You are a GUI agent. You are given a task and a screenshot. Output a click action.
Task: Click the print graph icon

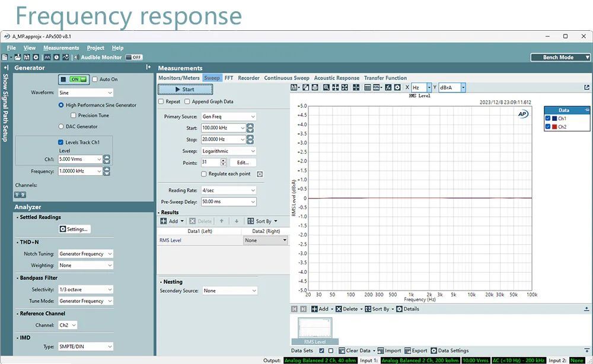pyautogui.click(x=315, y=87)
